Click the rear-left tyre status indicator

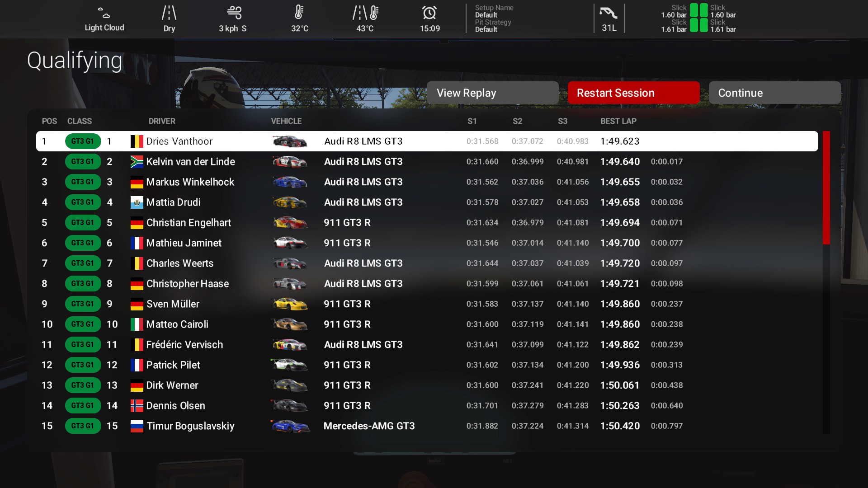tap(693, 25)
